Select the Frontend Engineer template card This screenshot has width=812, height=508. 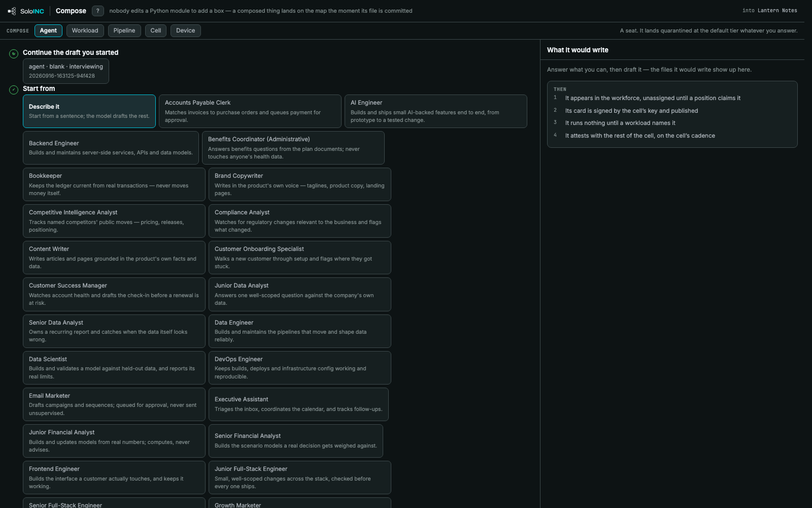coord(114,478)
